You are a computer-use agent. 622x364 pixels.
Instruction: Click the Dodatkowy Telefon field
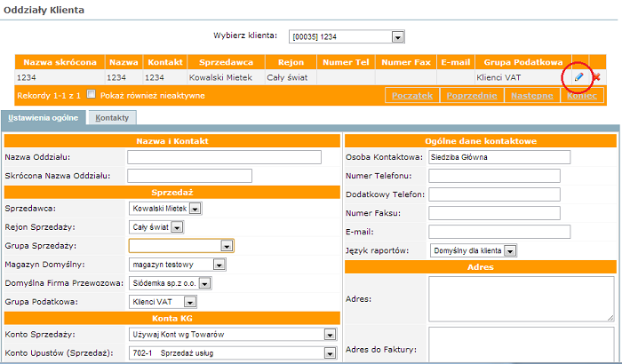click(494, 194)
